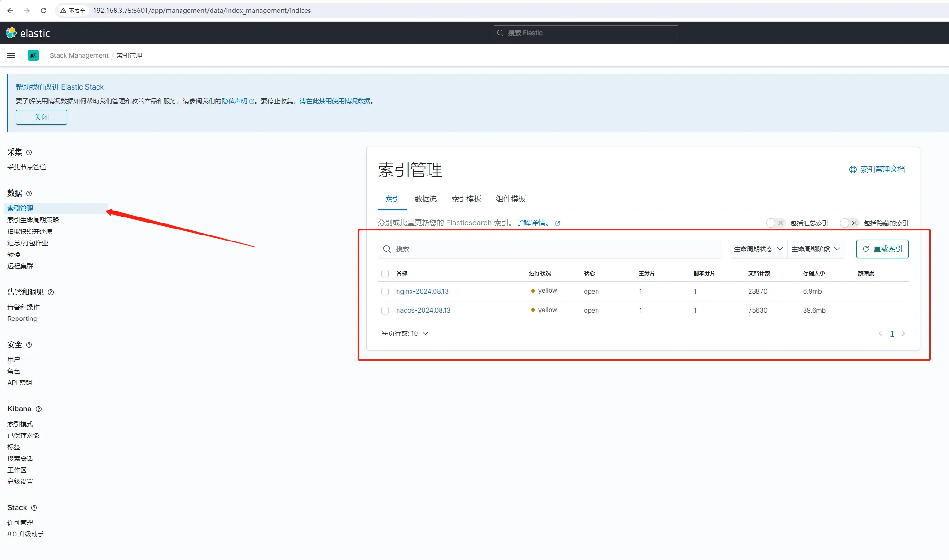Image resolution: width=949 pixels, height=560 pixels.
Task: Switch to the 数据流 tab
Action: tap(426, 199)
